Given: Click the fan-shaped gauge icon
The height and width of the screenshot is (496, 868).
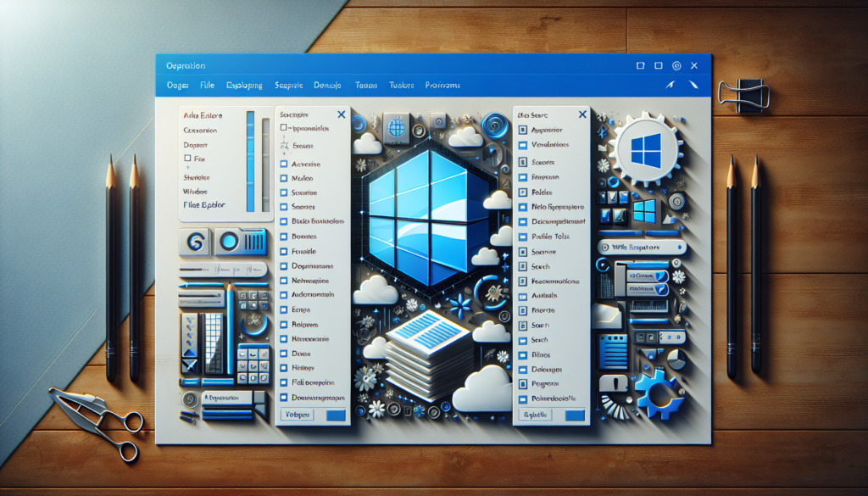Looking at the screenshot, I should pos(615,407).
